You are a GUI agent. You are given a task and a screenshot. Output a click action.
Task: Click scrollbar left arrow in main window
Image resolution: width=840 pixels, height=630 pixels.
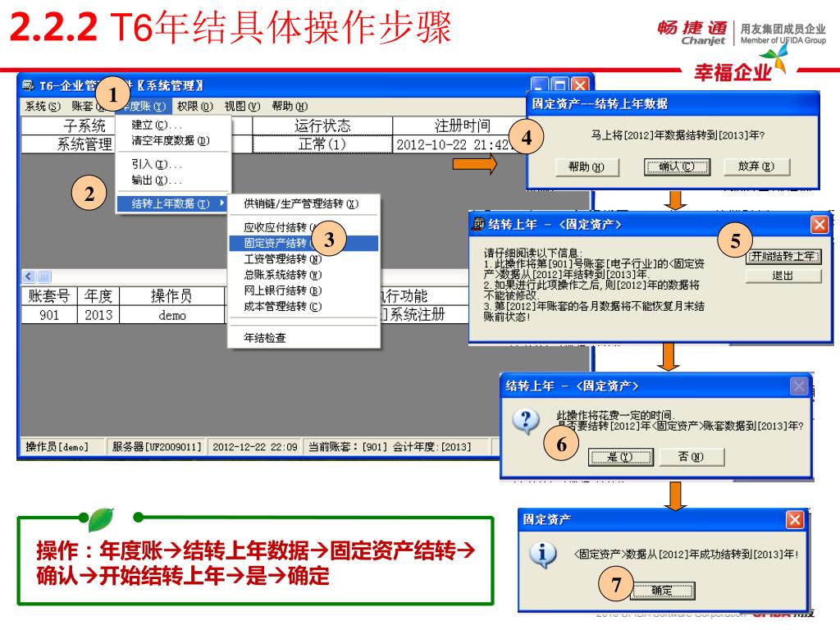(29, 276)
